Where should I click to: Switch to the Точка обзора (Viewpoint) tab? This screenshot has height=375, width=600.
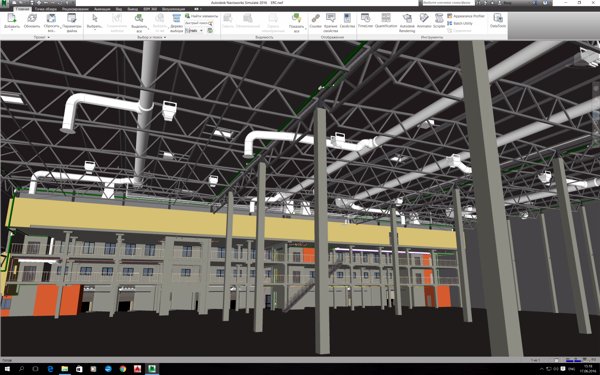click(x=45, y=9)
